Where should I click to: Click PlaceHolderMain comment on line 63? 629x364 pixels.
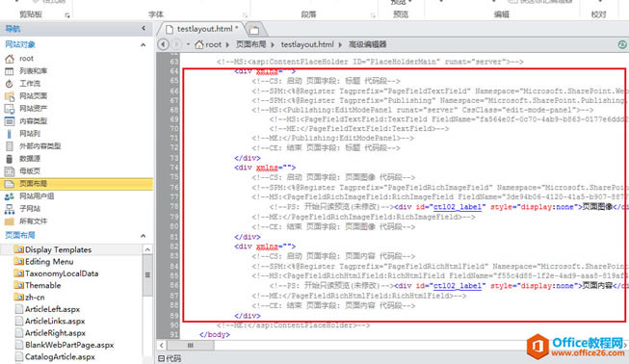click(370, 62)
